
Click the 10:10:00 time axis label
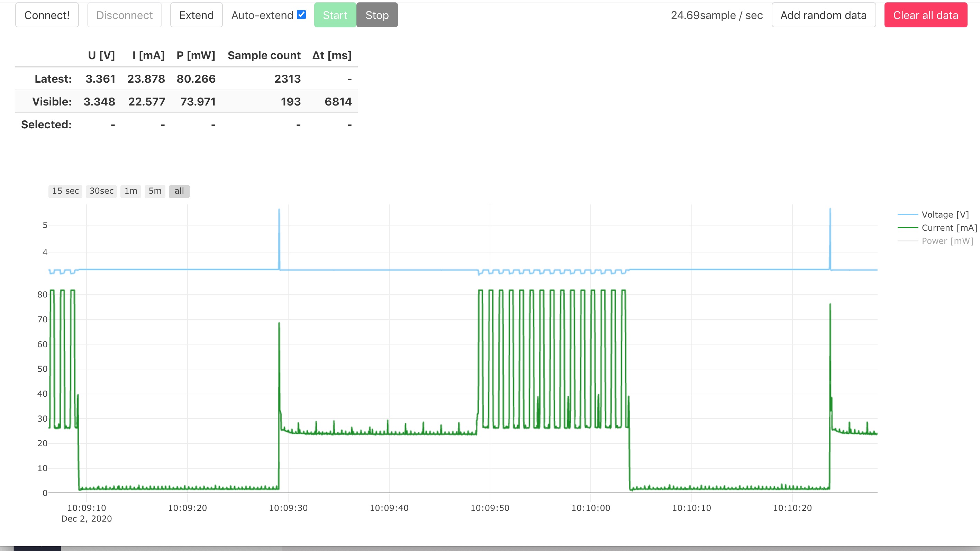coord(591,508)
